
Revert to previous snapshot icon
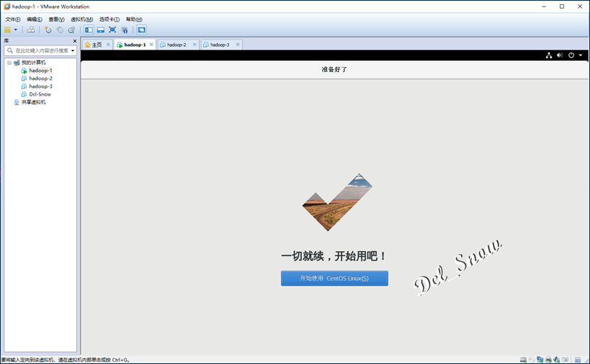pos(60,29)
